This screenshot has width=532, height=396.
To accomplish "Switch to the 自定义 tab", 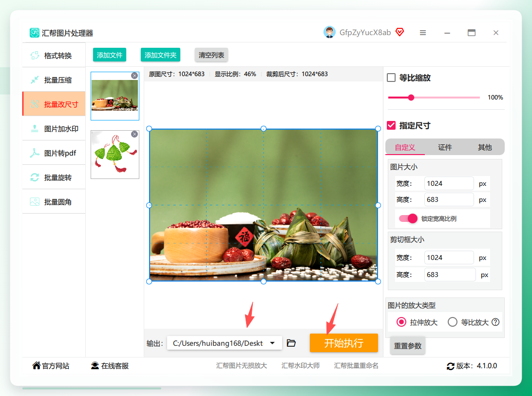I will tap(405, 147).
